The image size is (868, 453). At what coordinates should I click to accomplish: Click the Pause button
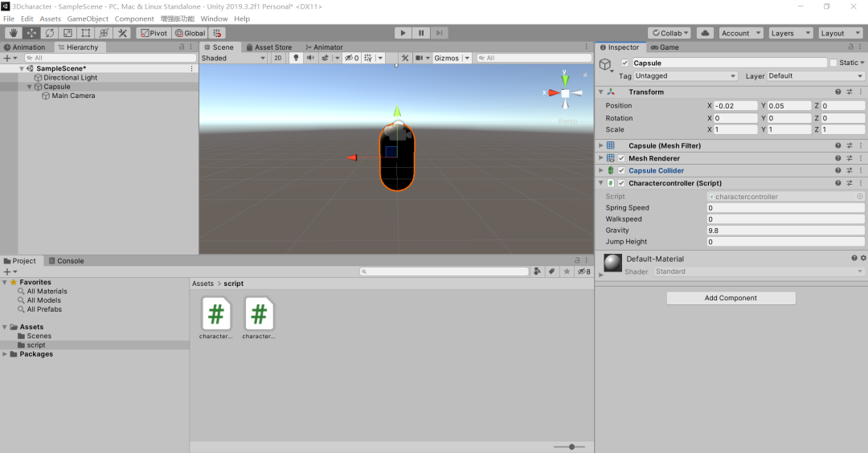[421, 33]
